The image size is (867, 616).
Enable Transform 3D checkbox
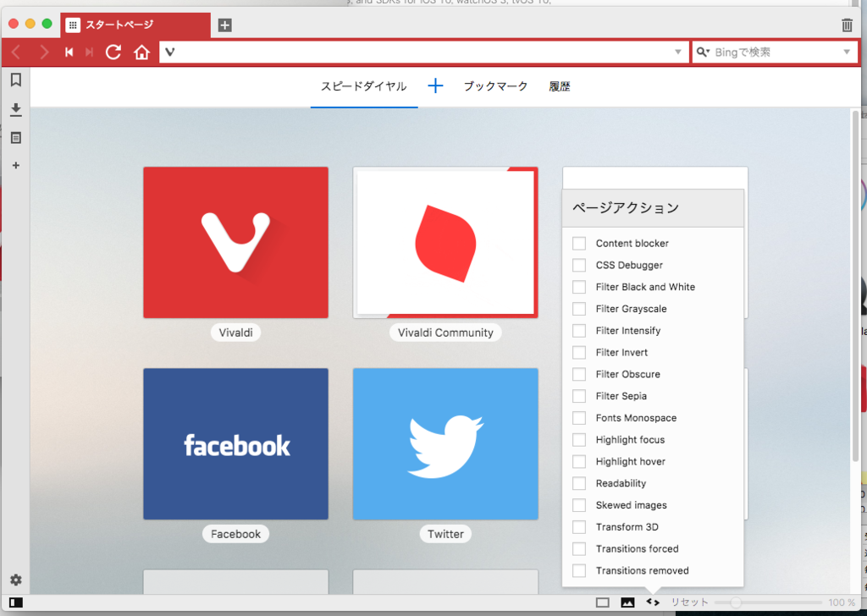click(579, 527)
